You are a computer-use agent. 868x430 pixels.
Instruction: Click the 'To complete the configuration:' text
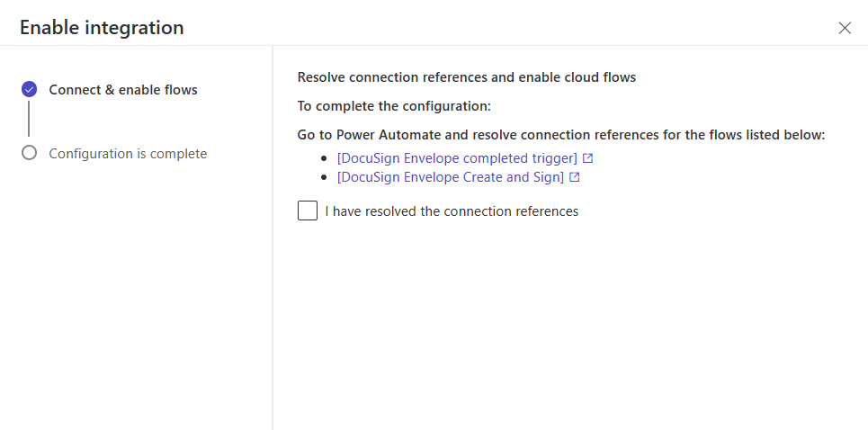[394, 106]
